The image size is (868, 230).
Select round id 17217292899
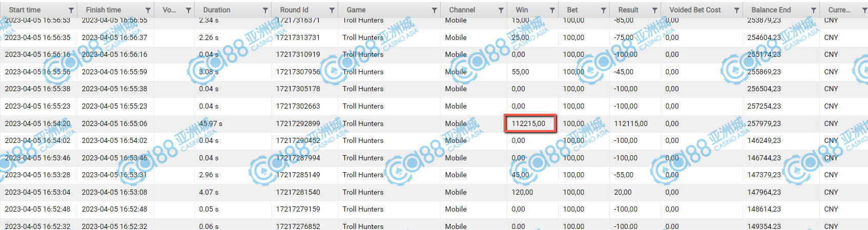tap(298, 123)
